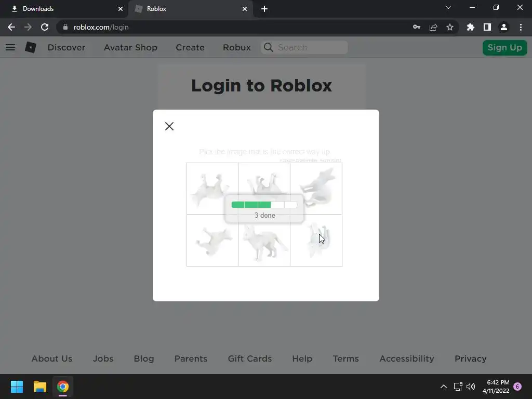Open the notification badge showing 6
The height and width of the screenshot is (399, 532).
coord(517,387)
